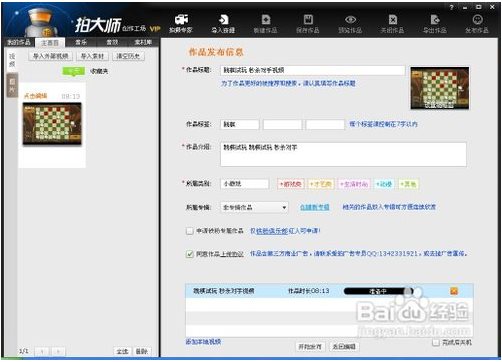Click the smiley publish icon

[478, 20]
